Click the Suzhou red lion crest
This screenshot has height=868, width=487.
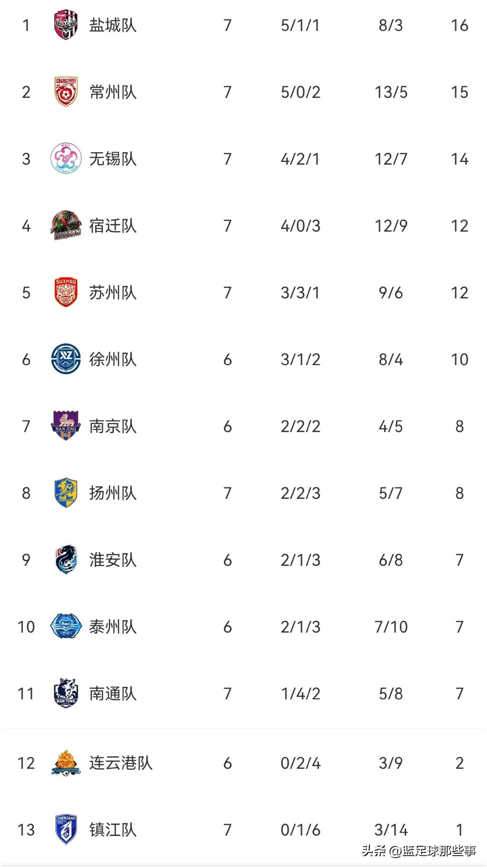point(66,292)
